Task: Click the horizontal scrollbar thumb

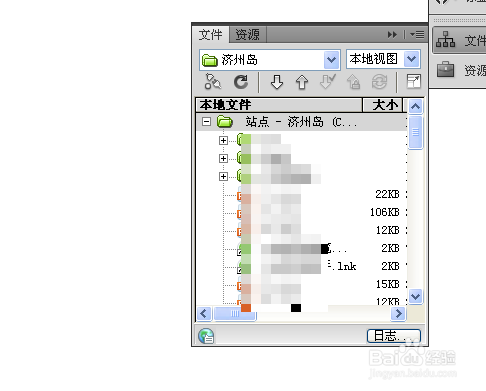Action: click(235, 314)
